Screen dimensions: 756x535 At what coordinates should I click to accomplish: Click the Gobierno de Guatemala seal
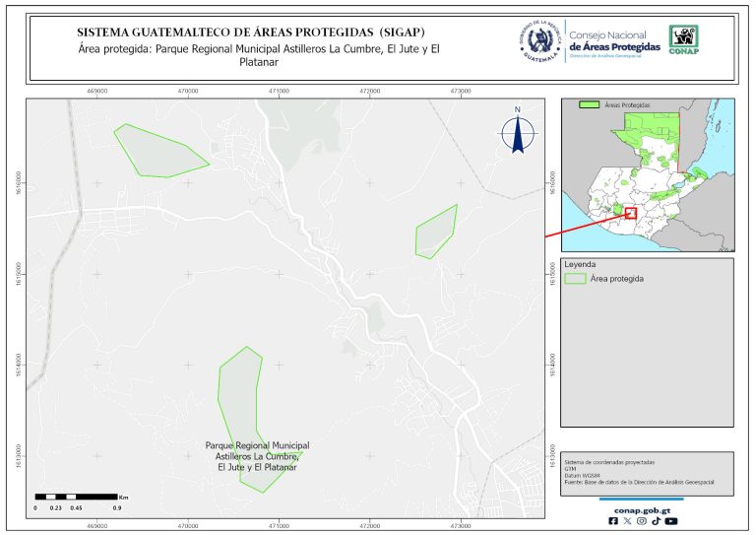540,40
